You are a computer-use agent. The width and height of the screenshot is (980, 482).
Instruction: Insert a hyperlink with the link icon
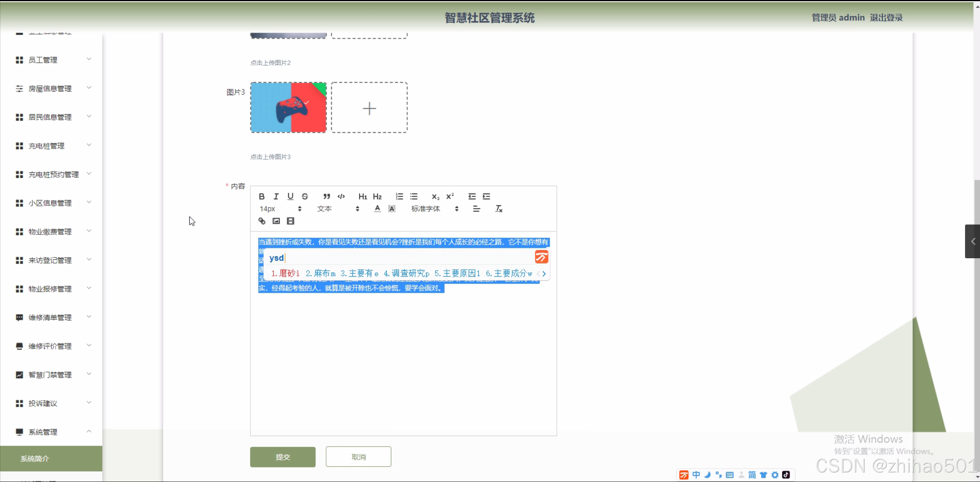click(x=262, y=221)
